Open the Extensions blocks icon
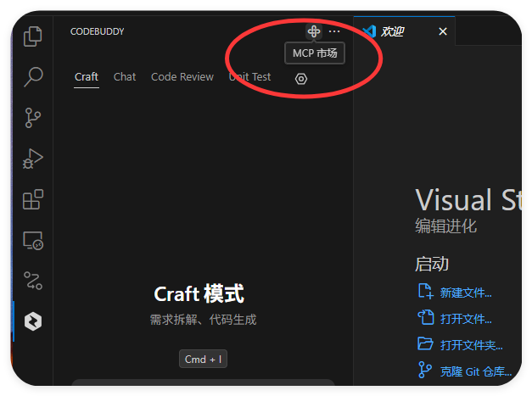 [x=33, y=199]
